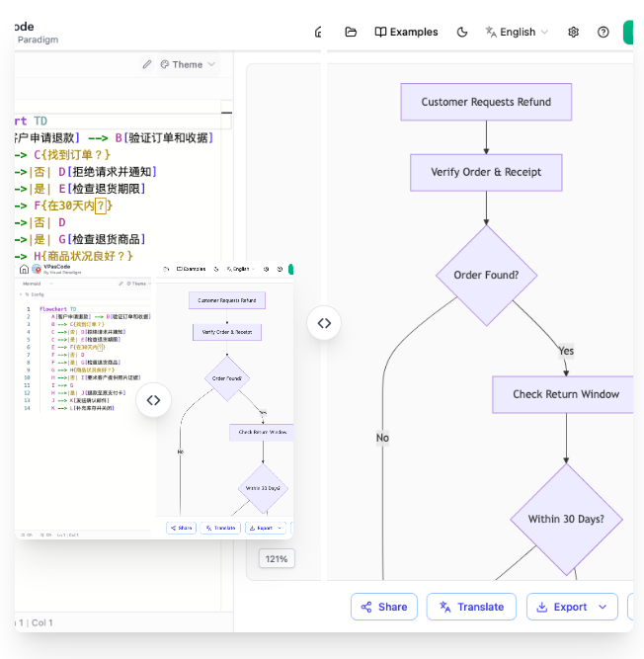Click pencil icon in inset thumbnail

[121, 284]
